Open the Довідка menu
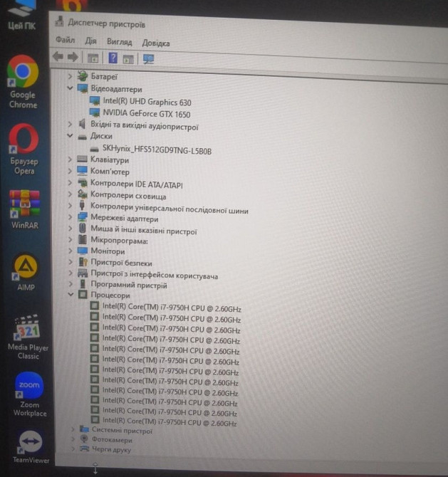Screen dimensions: 448x477 tap(155, 43)
